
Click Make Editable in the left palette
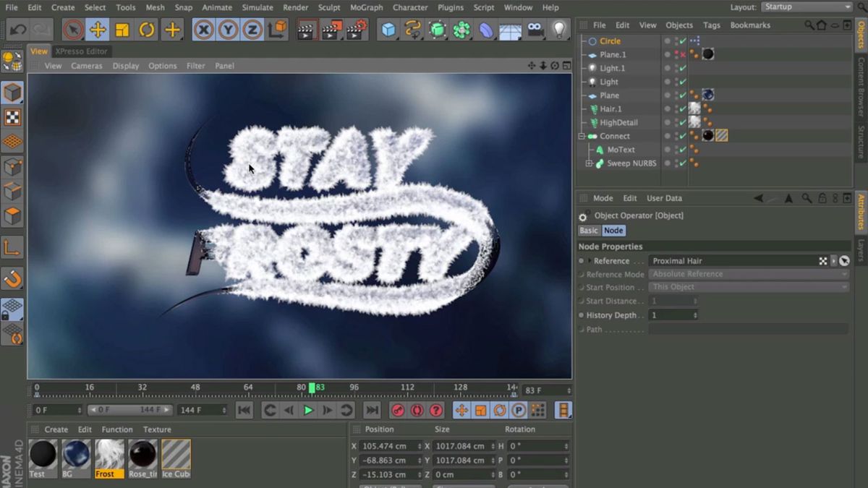tap(12, 61)
